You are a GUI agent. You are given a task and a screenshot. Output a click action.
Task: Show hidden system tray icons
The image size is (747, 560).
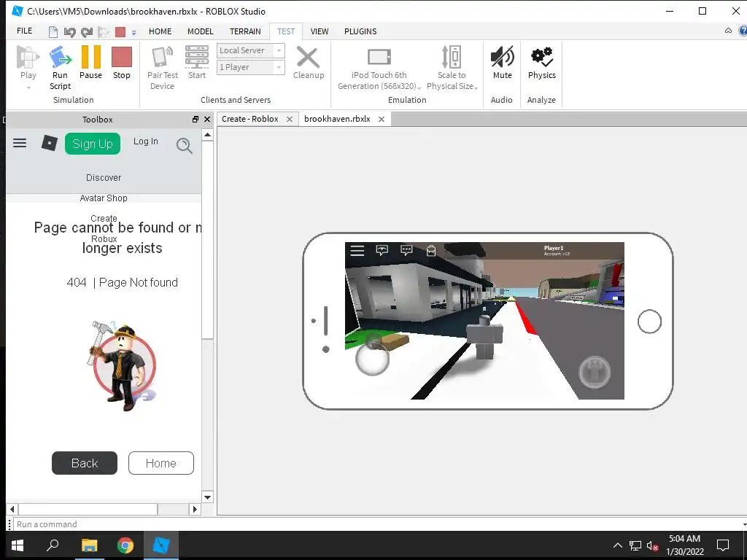point(617,545)
